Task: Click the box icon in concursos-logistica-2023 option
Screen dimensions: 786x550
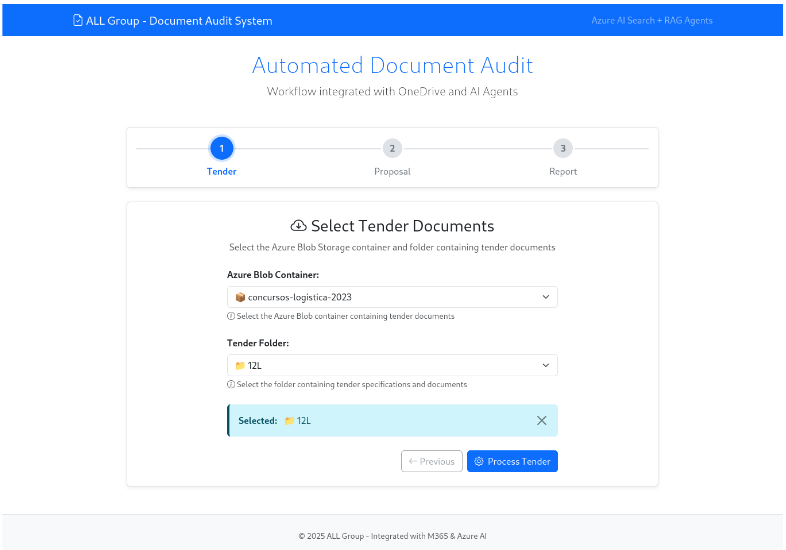Action: [x=240, y=297]
